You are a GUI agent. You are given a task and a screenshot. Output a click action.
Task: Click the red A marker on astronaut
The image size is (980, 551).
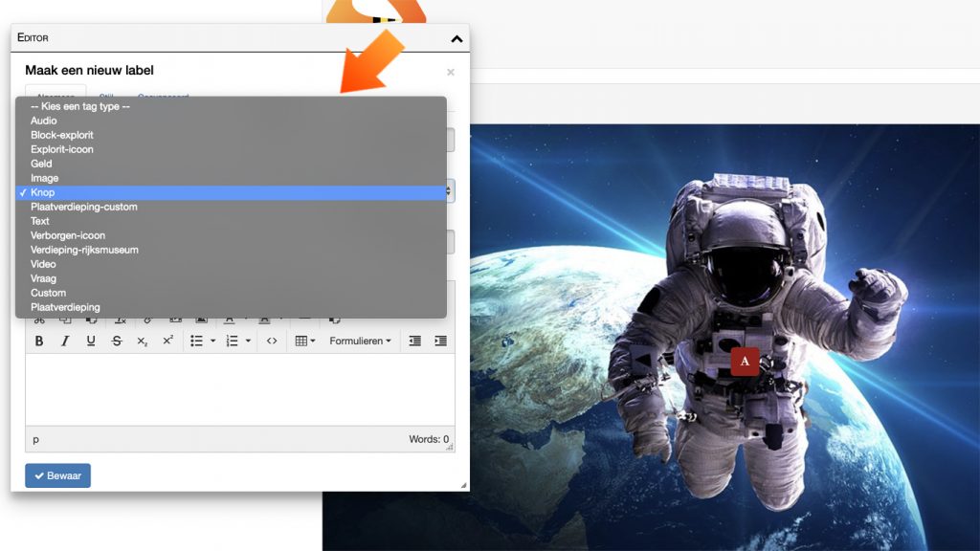tap(745, 361)
